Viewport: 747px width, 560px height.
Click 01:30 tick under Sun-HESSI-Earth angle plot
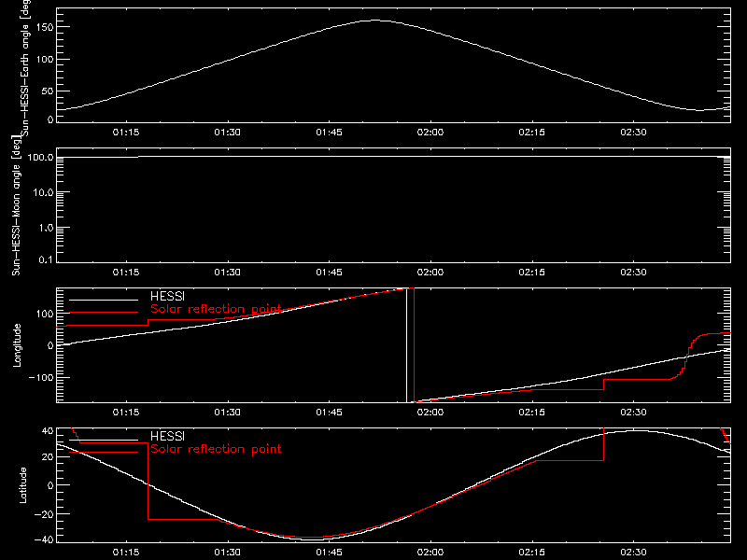(227, 133)
